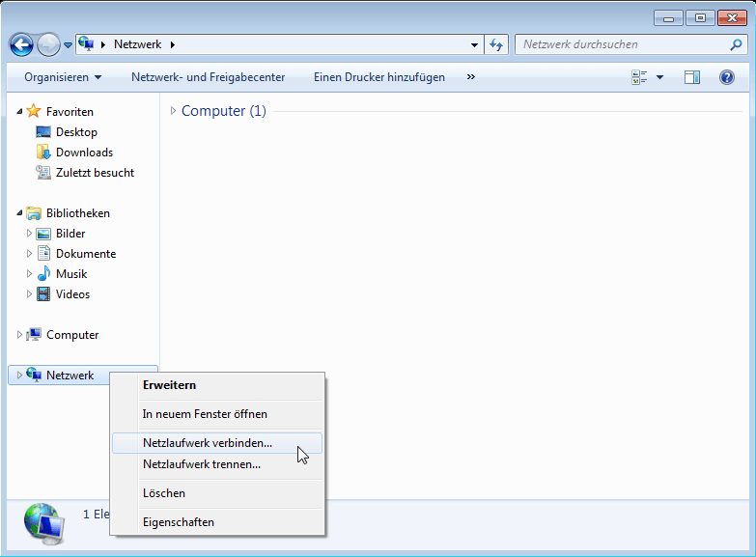Open Netzwerk- und Freigabecenter
The image size is (756, 557).
(x=208, y=77)
